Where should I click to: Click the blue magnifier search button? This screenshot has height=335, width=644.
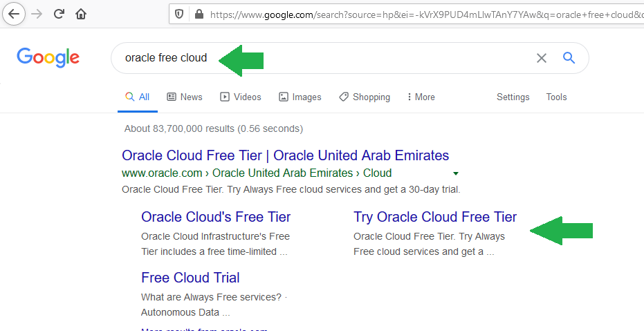pos(569,58)
